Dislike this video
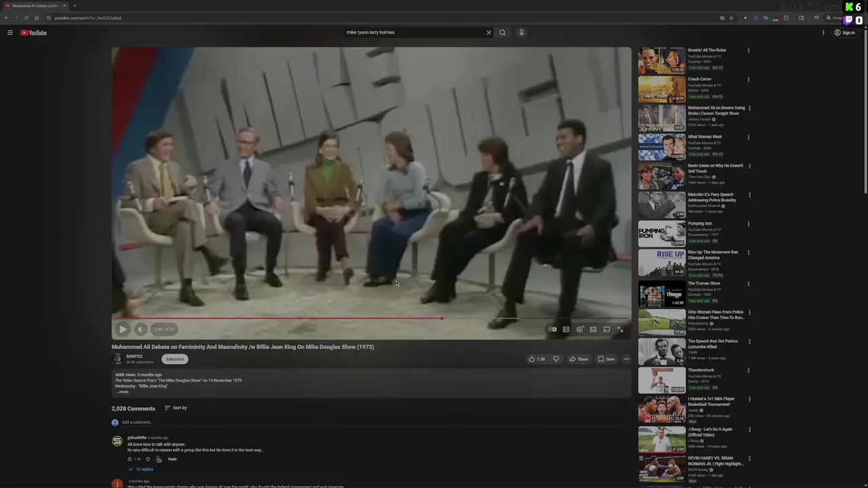The height and width of the screenshot is (488, 868). click(x=556, y=359)
